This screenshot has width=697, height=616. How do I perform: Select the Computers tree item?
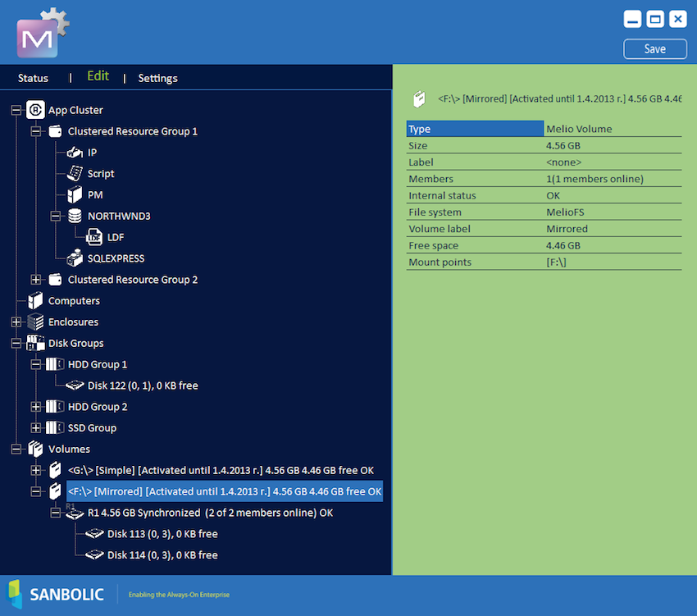(74, 301)
